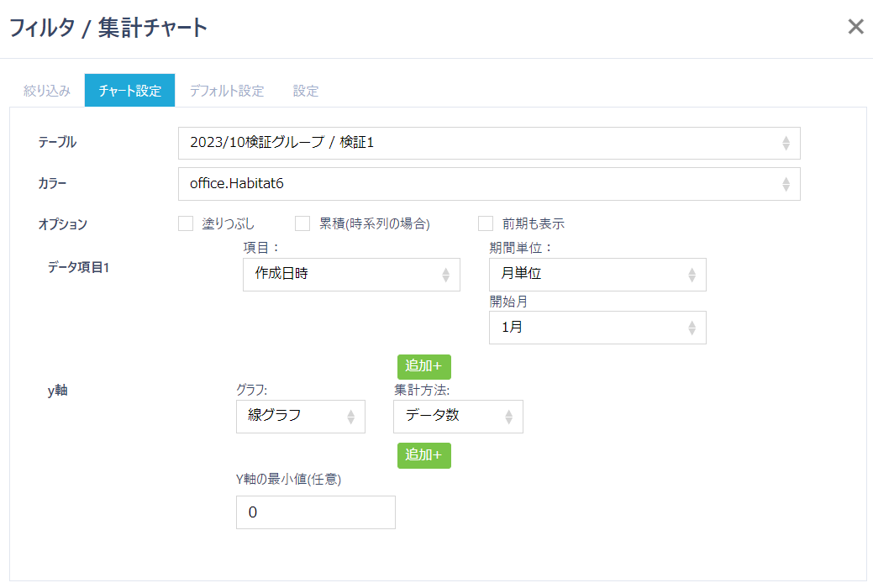Screen dimensions: 873x588
Task: Switch to the 設定 tab
Action: click(x=306, y=91)
